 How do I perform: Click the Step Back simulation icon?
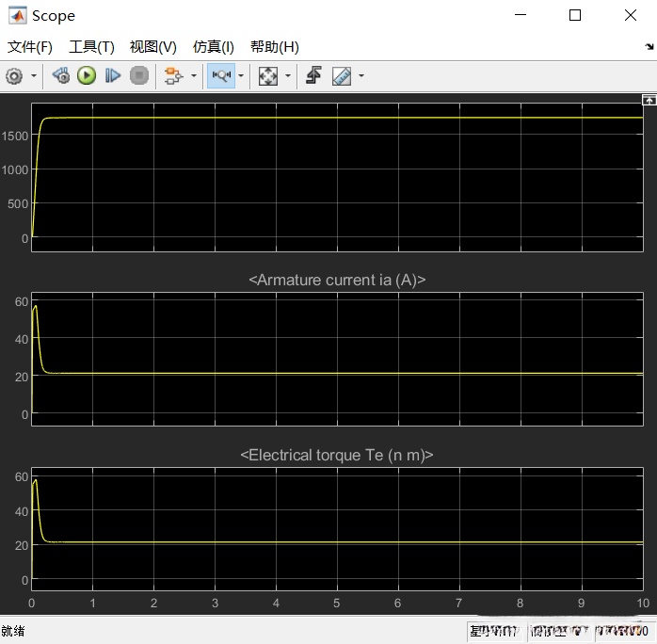tap(61, 76)
